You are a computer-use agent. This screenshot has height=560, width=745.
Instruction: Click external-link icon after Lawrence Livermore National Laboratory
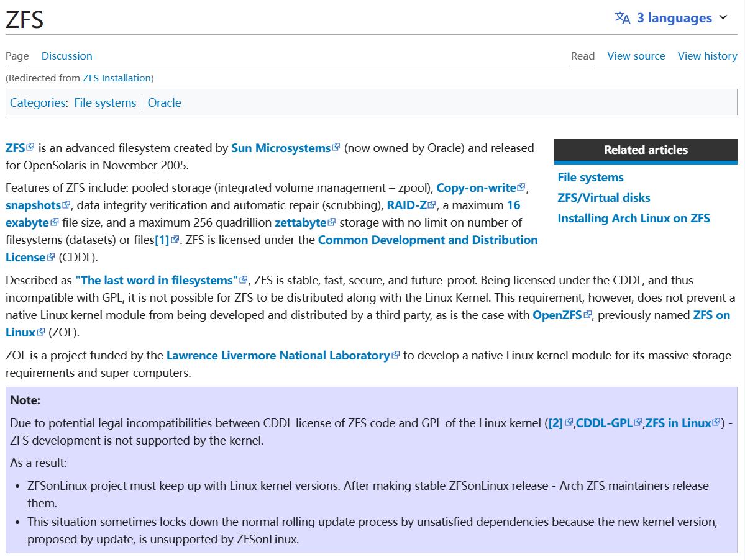396,356
